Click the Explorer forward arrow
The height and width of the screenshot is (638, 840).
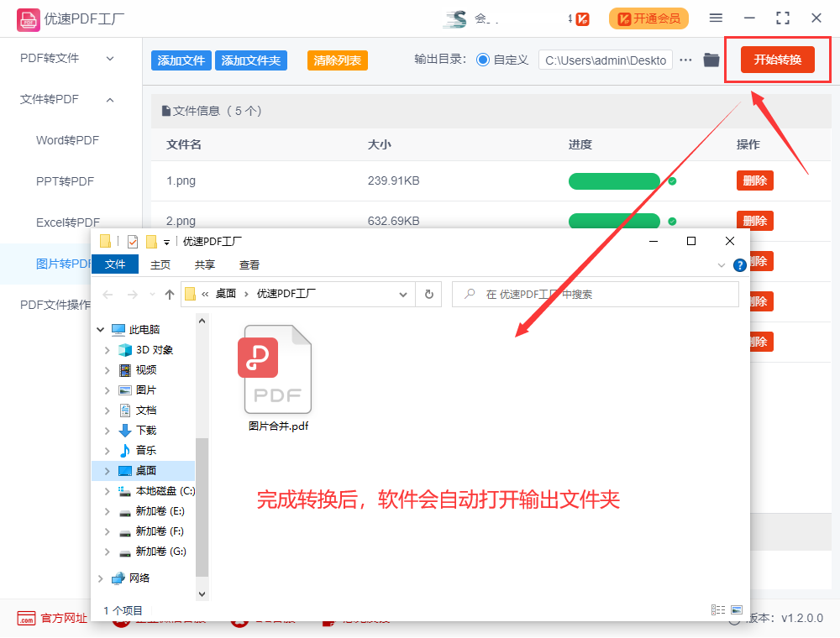point(133,295)
